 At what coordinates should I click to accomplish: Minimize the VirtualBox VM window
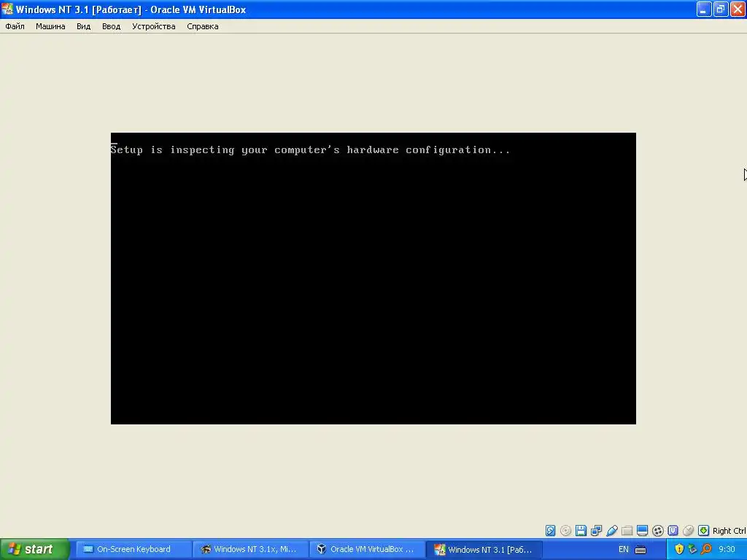coord(704,9)
